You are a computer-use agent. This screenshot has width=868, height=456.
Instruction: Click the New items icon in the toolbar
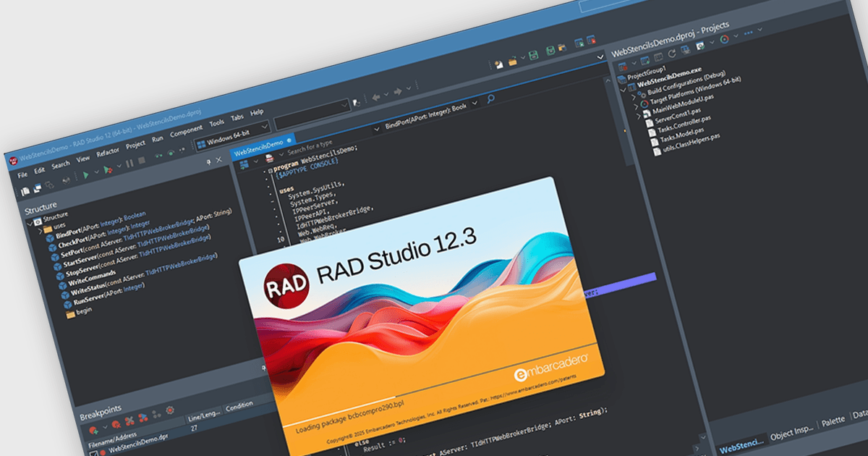[499, 64]
